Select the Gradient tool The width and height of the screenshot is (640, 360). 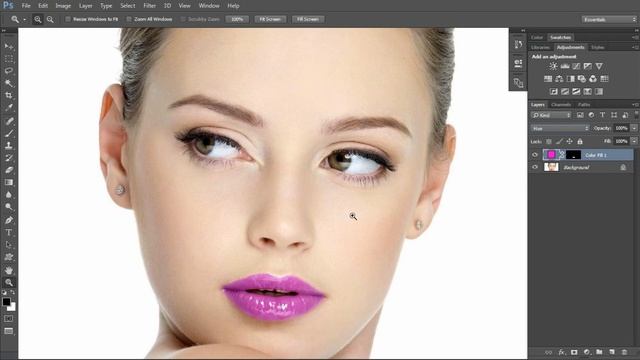point(9,182)
